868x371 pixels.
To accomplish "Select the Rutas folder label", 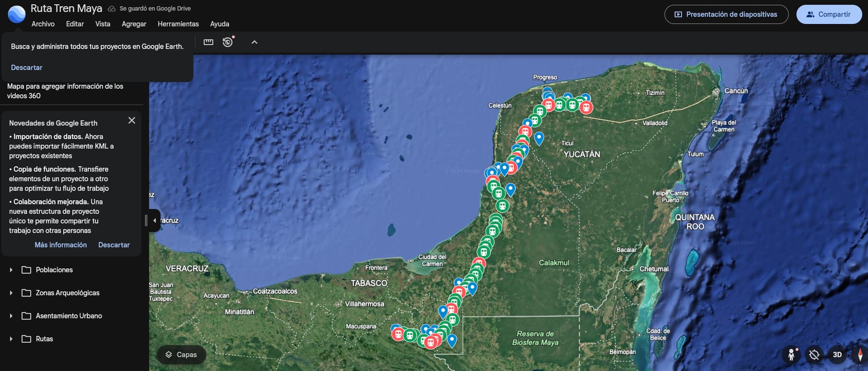I will 45,339.
